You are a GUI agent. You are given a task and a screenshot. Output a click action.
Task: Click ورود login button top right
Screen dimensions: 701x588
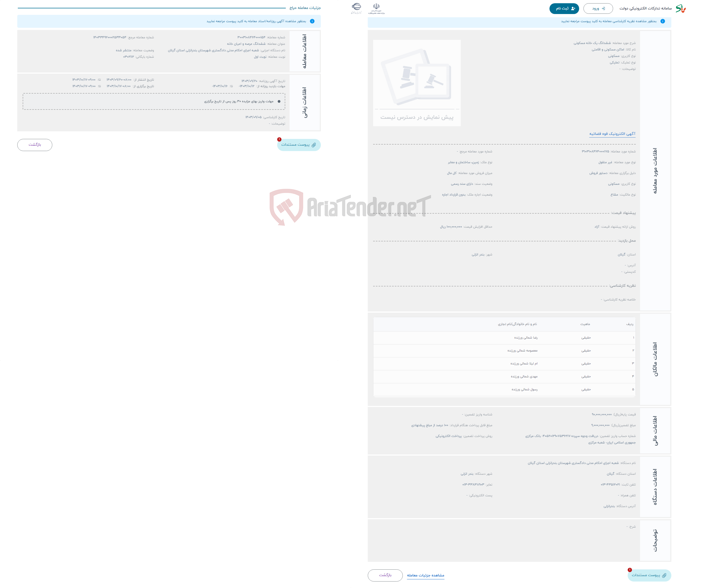tap(594, 8)
